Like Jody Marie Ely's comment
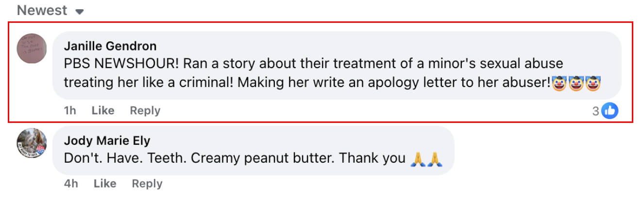 coord(104,184)
